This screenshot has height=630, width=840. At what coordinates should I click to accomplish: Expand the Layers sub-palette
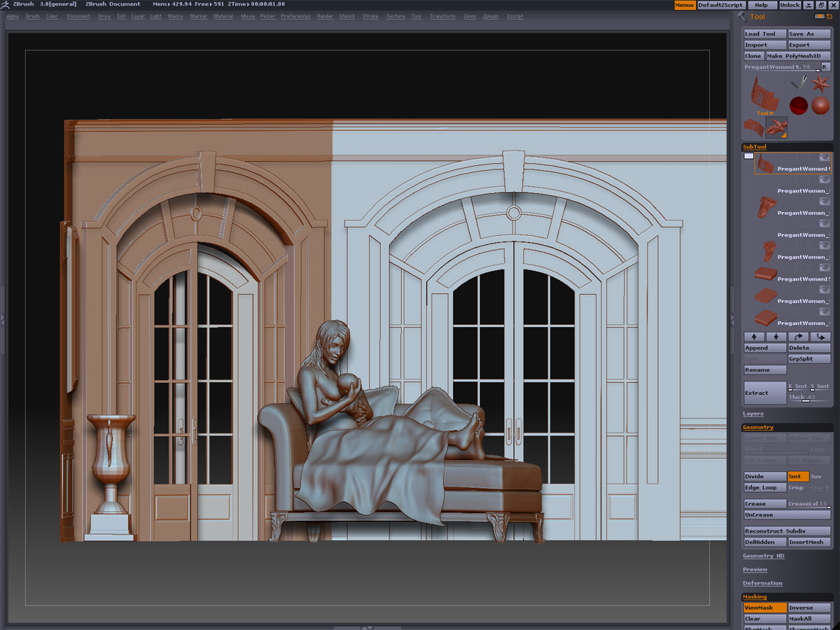point(753,414)
